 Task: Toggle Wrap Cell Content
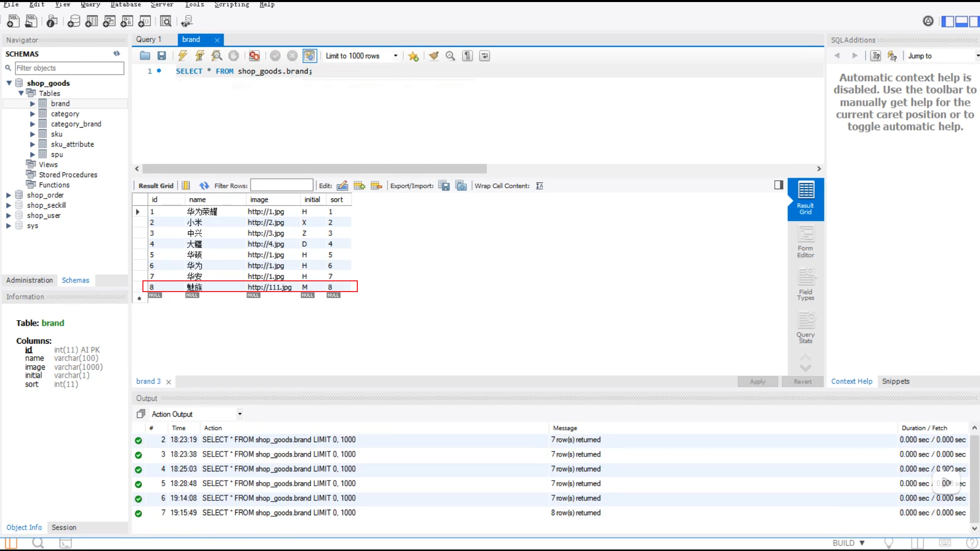pyautogui.click(x=540, y=186)
